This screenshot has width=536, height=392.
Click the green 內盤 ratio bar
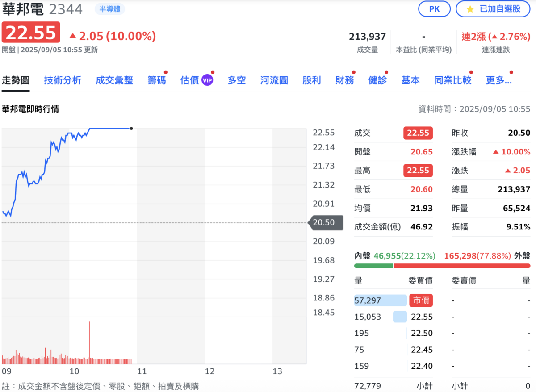click(373, 266)
